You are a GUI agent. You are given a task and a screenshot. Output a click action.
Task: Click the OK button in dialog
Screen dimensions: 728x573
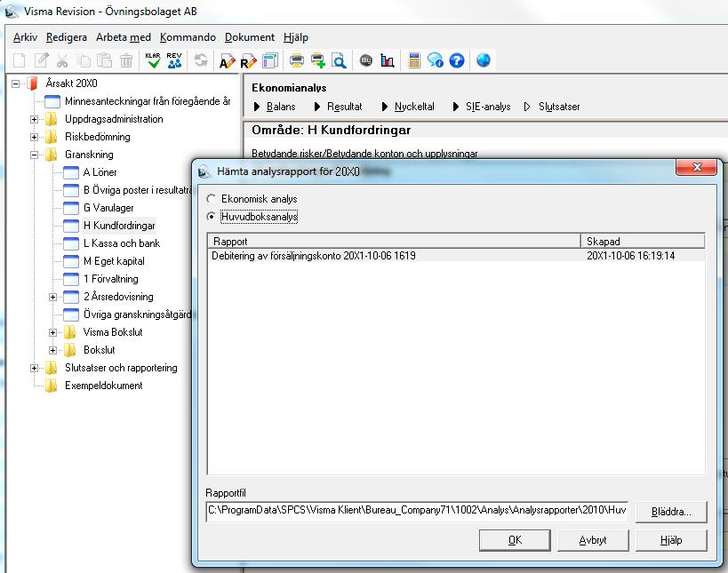point(515,540)
